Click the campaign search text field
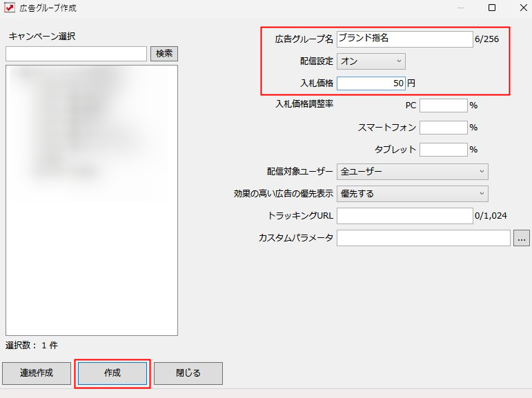 76,54
